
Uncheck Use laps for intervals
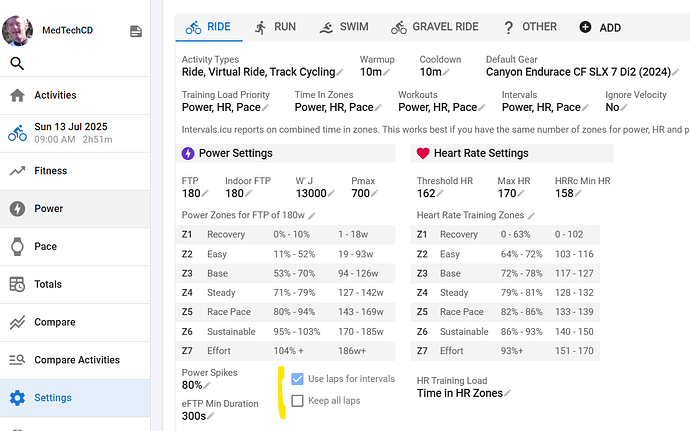297,380
